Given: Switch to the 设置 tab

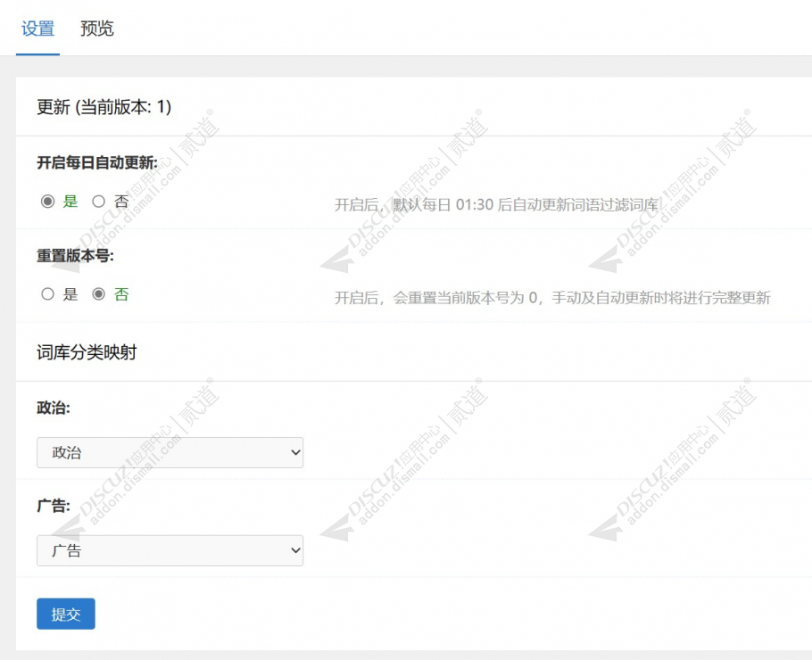Looking at the screenshot, I should coord(37,29).
